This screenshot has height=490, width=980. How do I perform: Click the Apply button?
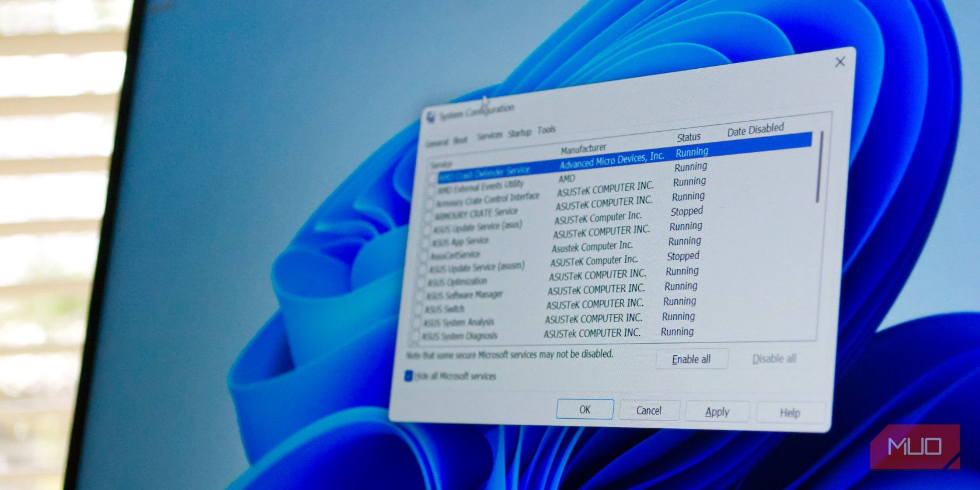pos(717,412)
